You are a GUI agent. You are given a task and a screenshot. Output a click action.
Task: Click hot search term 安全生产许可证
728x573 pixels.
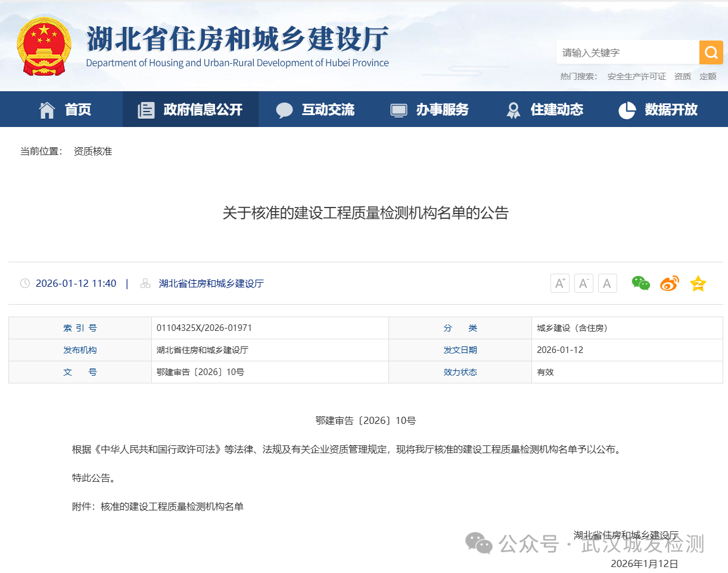point(636,76)
